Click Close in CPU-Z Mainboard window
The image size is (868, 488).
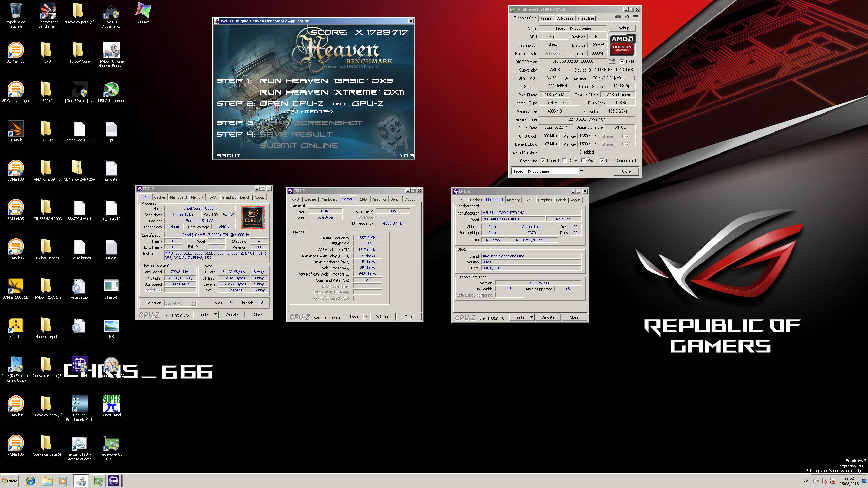tap(574, 317)
